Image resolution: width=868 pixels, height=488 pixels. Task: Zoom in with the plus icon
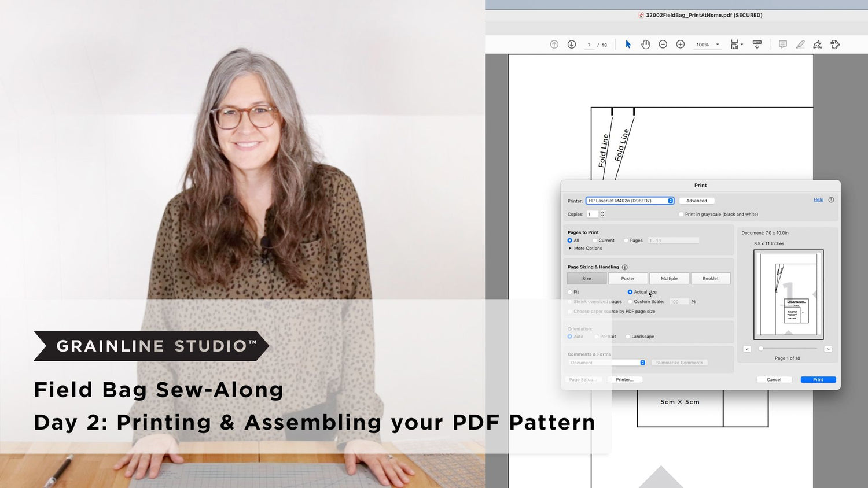point(681,45)
